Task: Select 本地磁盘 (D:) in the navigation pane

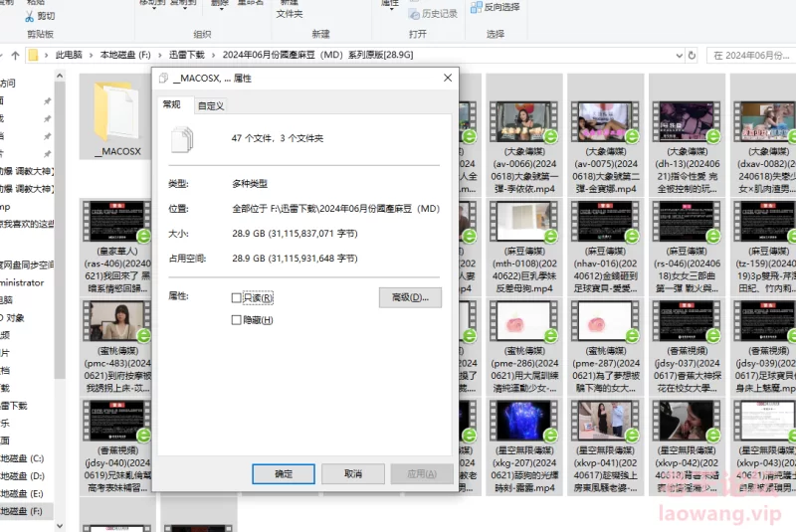Action: tap(22, 476)
